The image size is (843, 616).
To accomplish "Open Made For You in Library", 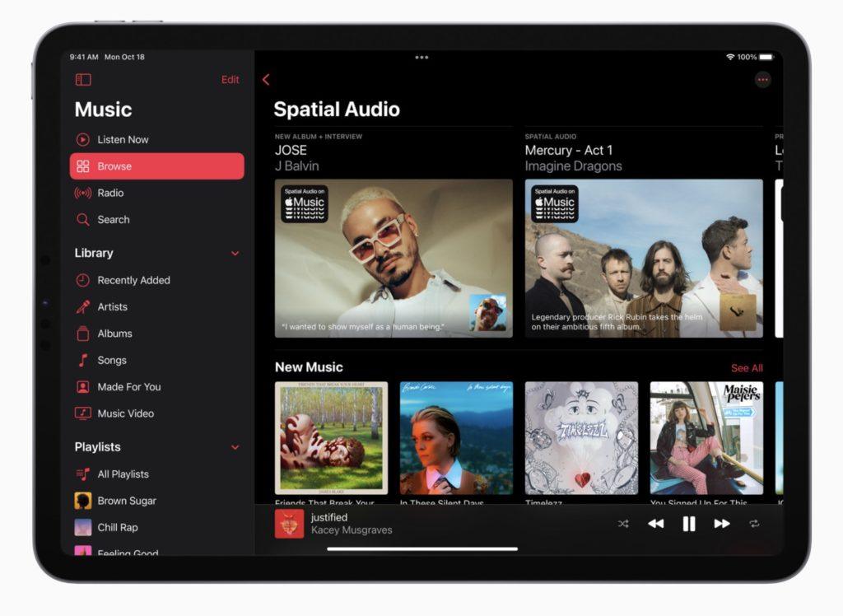I will (x=157, y=387).
